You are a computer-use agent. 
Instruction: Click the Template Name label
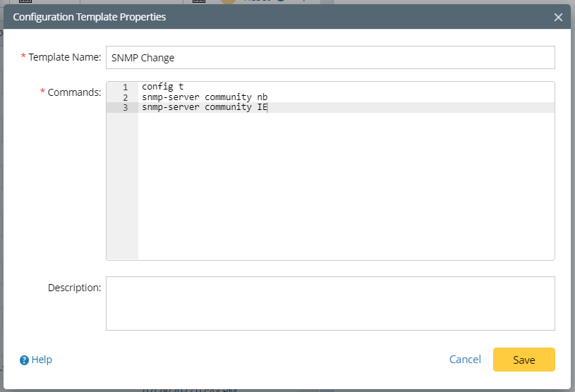point(65,57)
